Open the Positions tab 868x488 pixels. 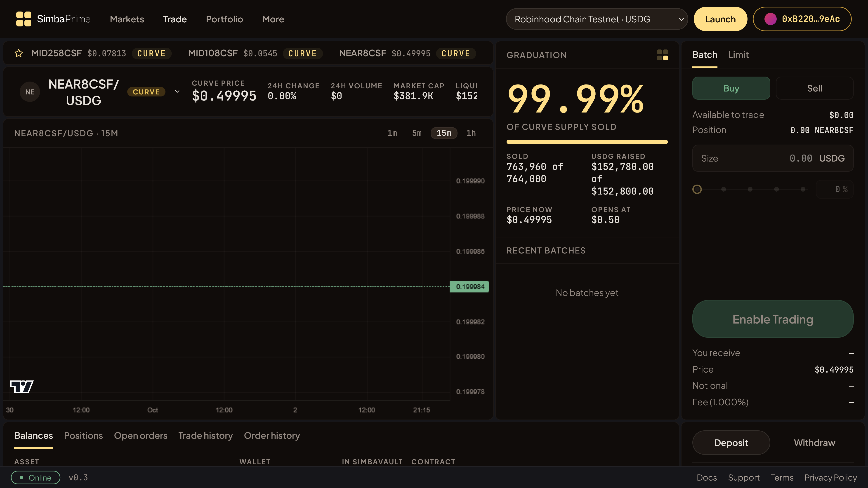tap(83, 435)
